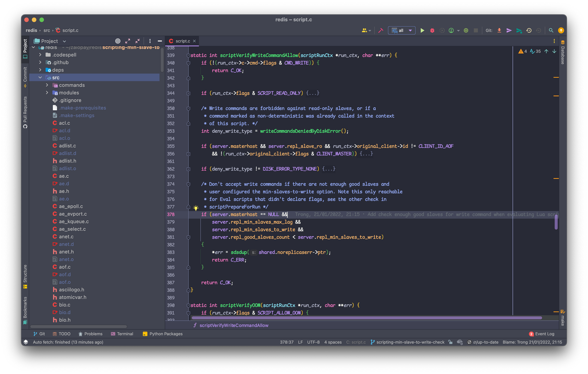Toggle read-only lock icon in status bar
This screenshot has width=588, height=374.
[x=450, y=342]
